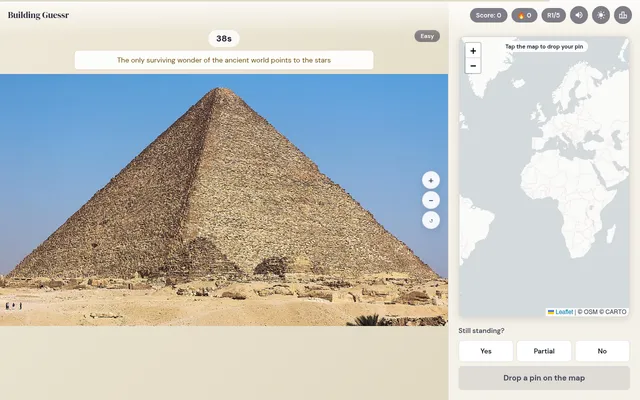Zoom out on the pyramid photo
The image size is (640, 400).
pyautogui.click(x=431, y=200)
